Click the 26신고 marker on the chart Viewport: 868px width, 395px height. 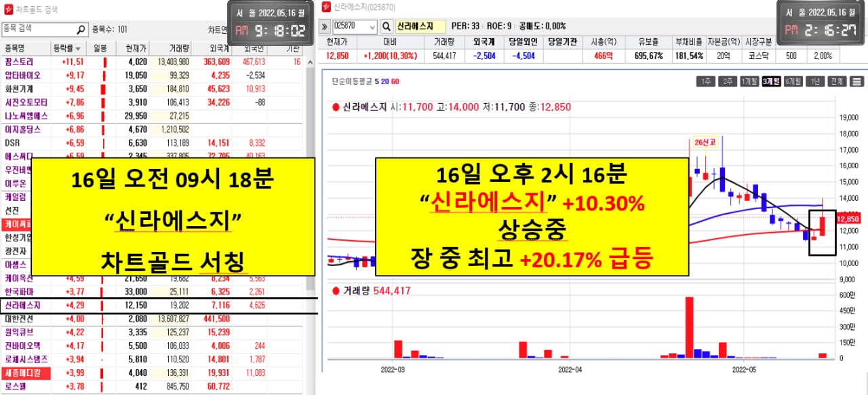click(705, 143)
